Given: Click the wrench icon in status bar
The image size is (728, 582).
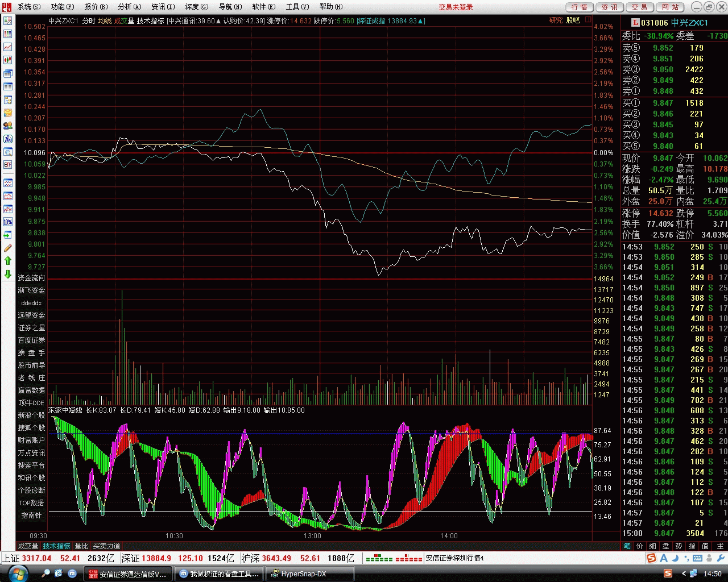Looking at the screenshot, I should tap(721, 558).
